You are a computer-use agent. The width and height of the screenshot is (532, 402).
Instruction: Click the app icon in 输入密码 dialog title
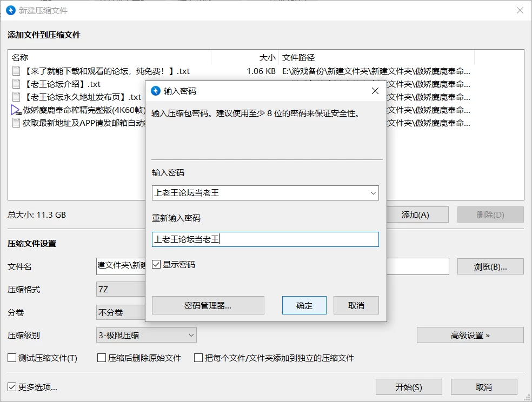pyautogui.click(x=156, y=91)
